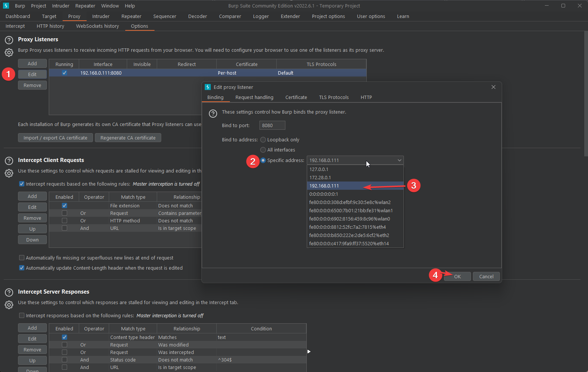Click Cancel in Edit proxy listener
Image resolution: width=588 pixels, height=372 pixels.
pyautogui.click(x=486, y=276)
